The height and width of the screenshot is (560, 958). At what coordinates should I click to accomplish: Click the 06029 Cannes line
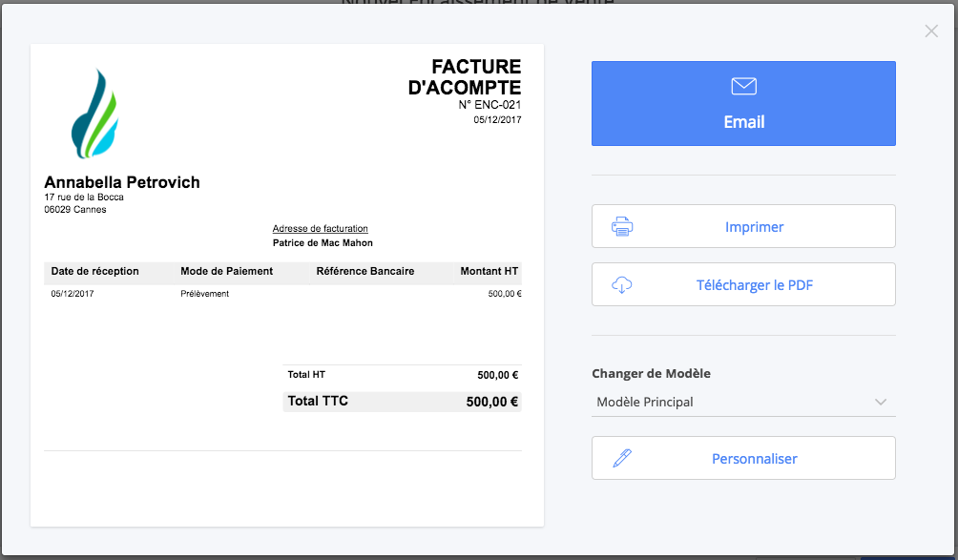[75, 210]
